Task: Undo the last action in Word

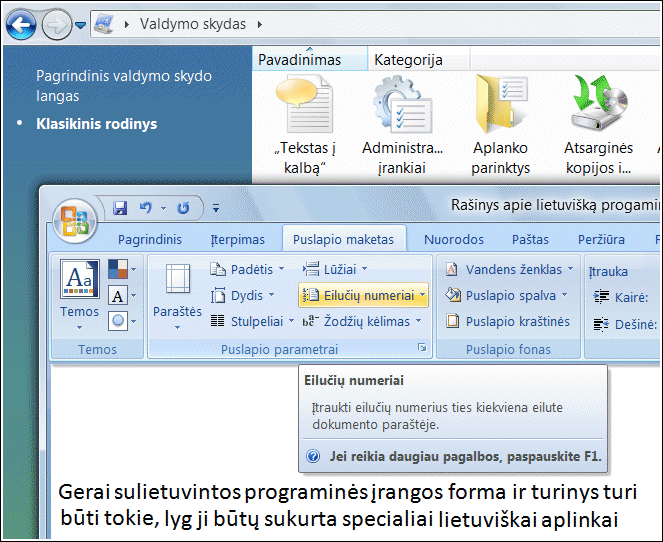Action: 145,208
